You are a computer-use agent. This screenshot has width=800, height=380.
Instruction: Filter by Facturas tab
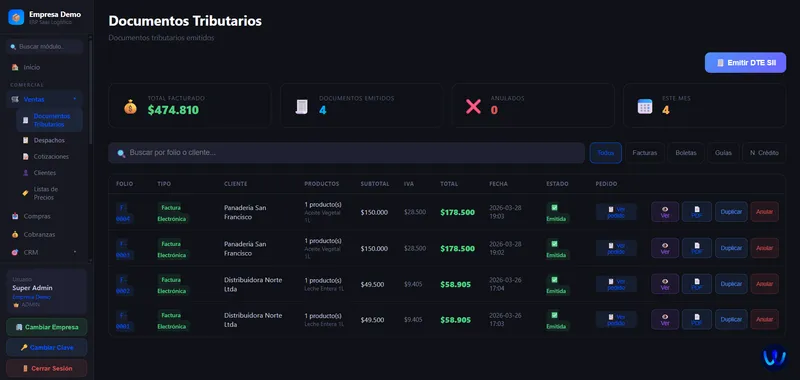tap(645, 153)
